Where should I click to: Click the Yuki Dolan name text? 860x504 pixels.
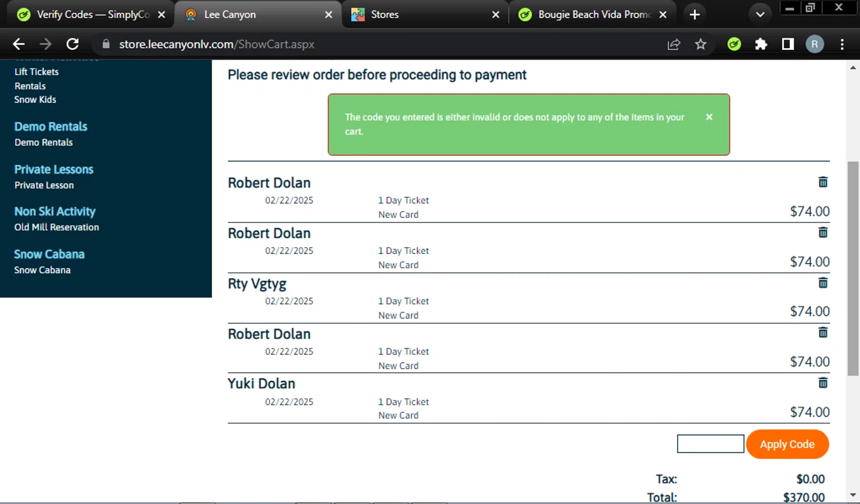[x=261, y=384]
